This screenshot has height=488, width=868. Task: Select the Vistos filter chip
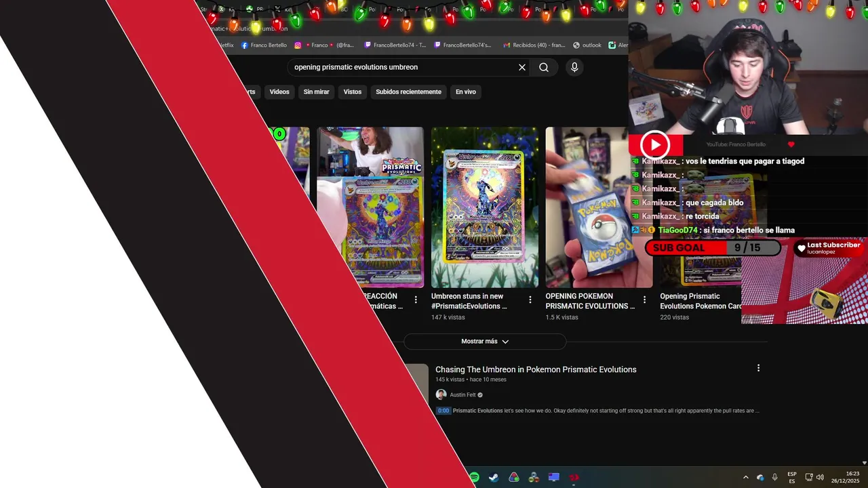[353, 91]
